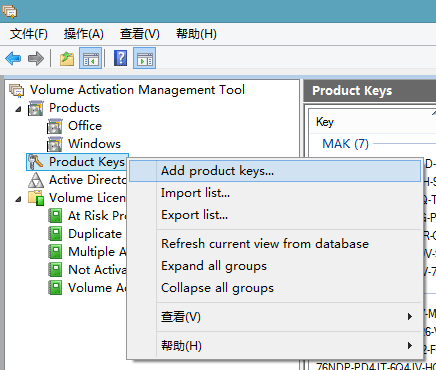
Task: Click the Not Activa report icon
Action: pos(55,270)
